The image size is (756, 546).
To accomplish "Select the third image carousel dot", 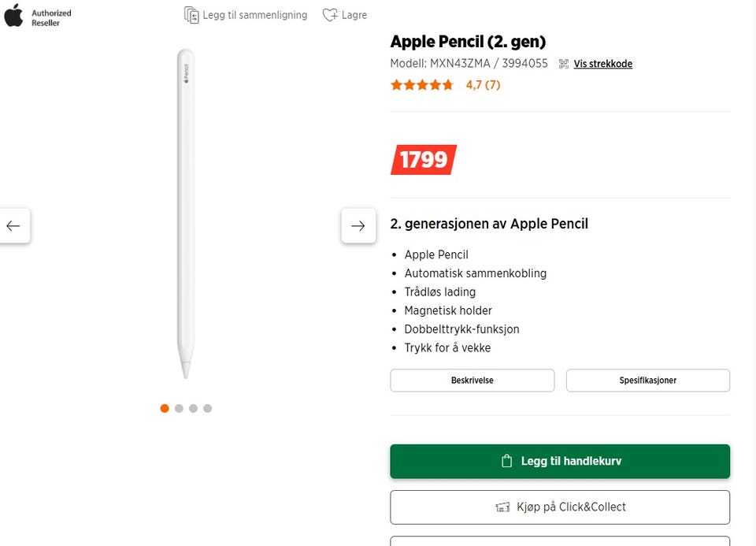I will point(193,408).
